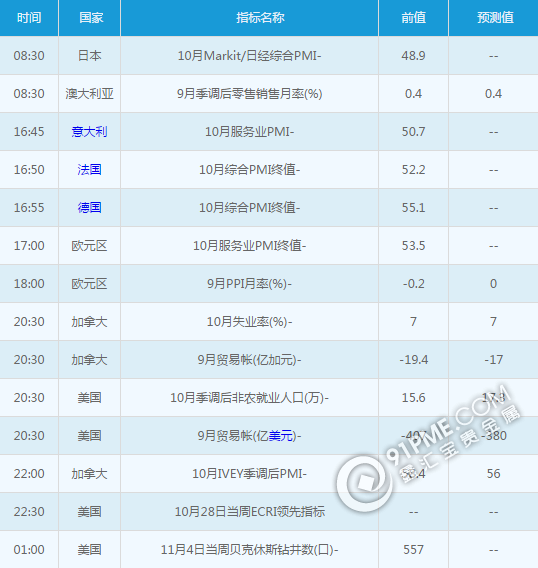
Task: Click the 557 previous value cell
Action: (413, 550)
